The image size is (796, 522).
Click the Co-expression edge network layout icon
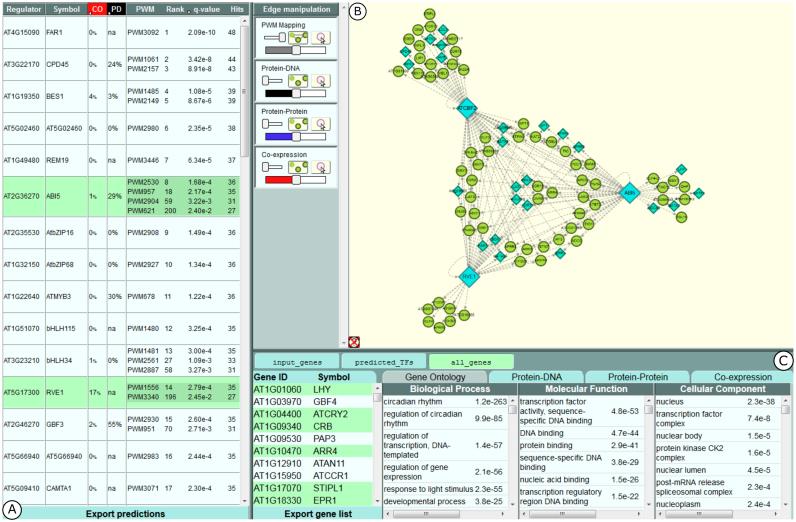(297, 167)
